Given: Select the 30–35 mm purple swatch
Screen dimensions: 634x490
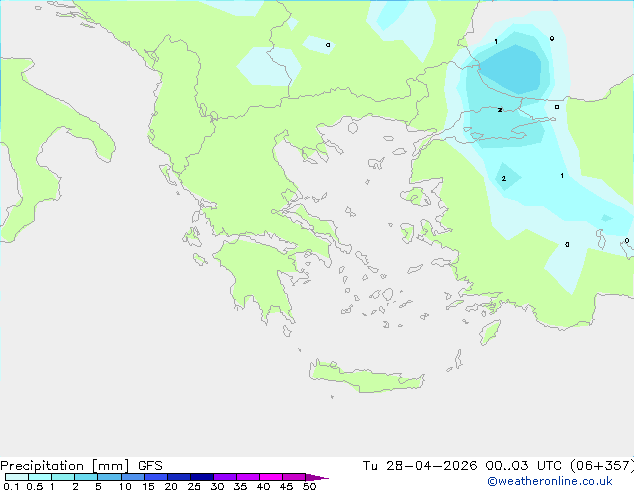Looking at the screenshot, I should point(225,477).
